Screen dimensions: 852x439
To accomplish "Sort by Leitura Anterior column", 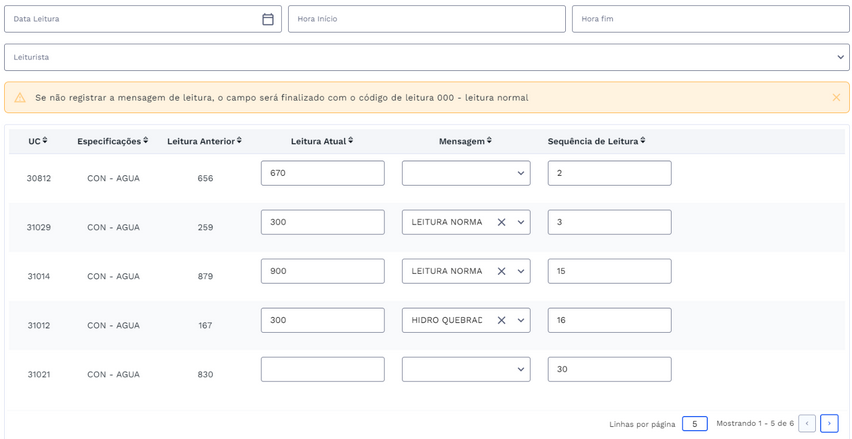I will tap(204, 141).
